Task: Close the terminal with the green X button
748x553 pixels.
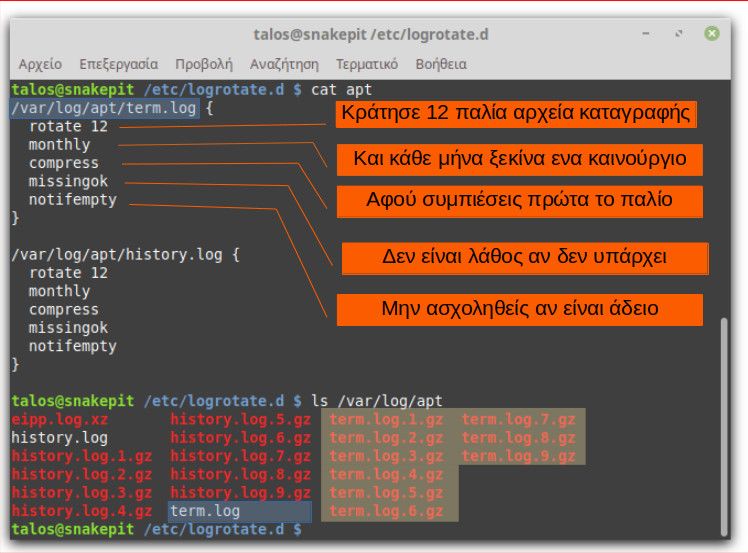Action: (x=712, y=34)
